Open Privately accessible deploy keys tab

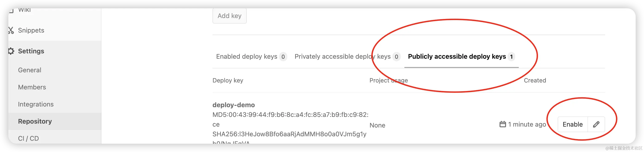(342, 57)
